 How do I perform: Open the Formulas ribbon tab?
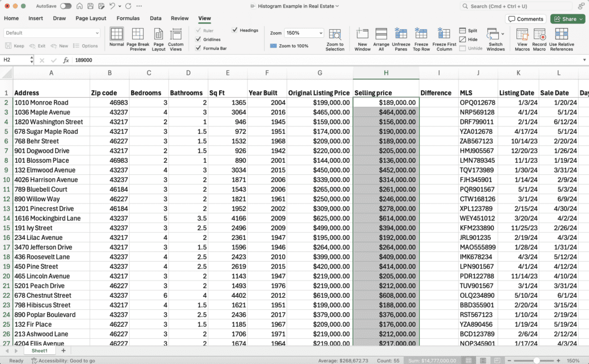128,18
